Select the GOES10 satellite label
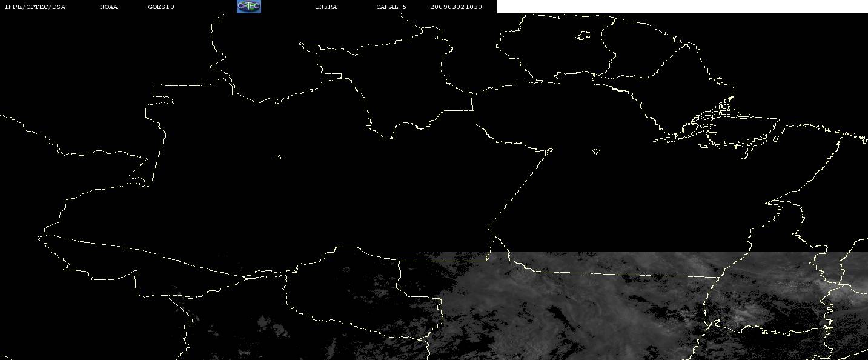The image size is (868, 360). tap(161, 7)
